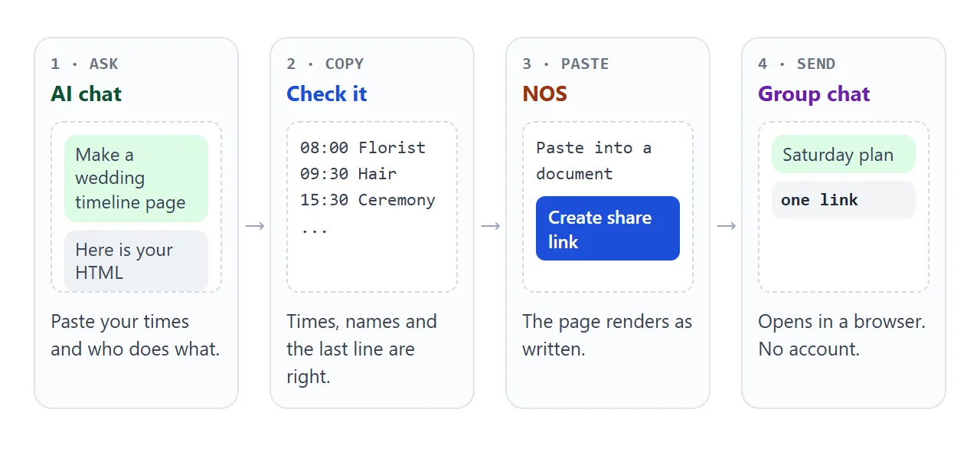This screenshot has width=980, height=449.
Task: Click the '1 · ASK' step label
Action: [x=85, y=64]
